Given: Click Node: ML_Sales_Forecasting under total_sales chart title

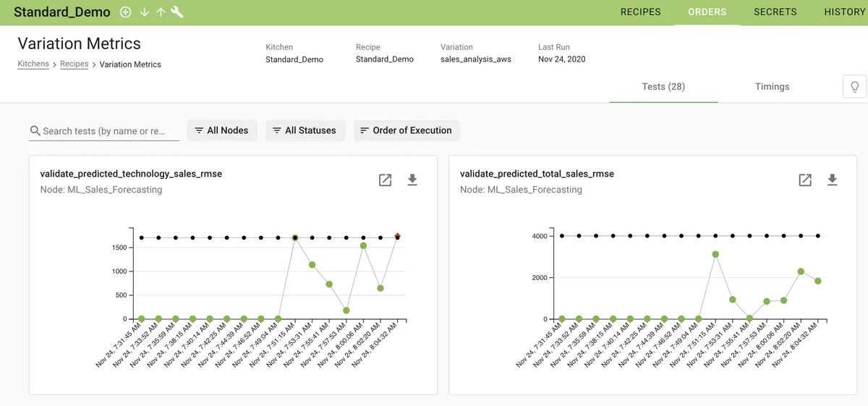Looking at the screenshot, I should click(x=521, y=190).
